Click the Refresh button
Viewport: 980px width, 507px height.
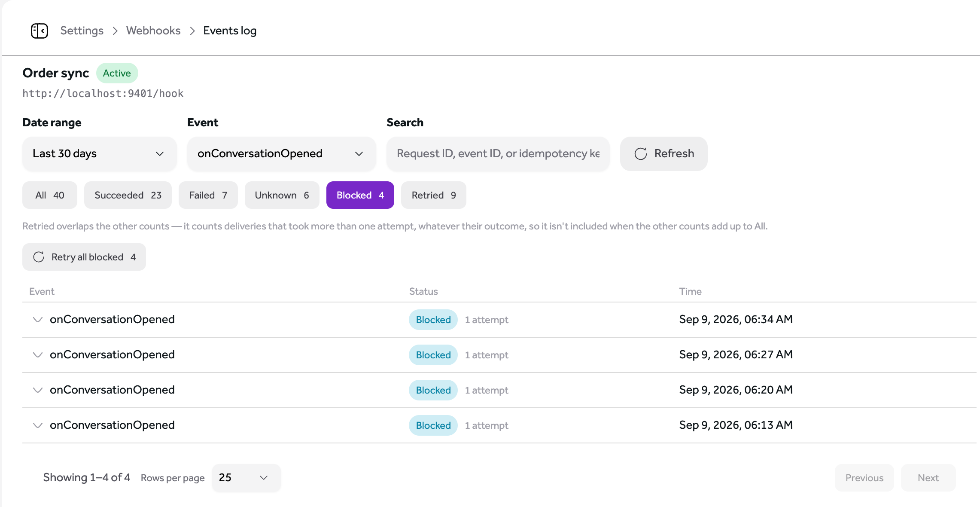663,154
